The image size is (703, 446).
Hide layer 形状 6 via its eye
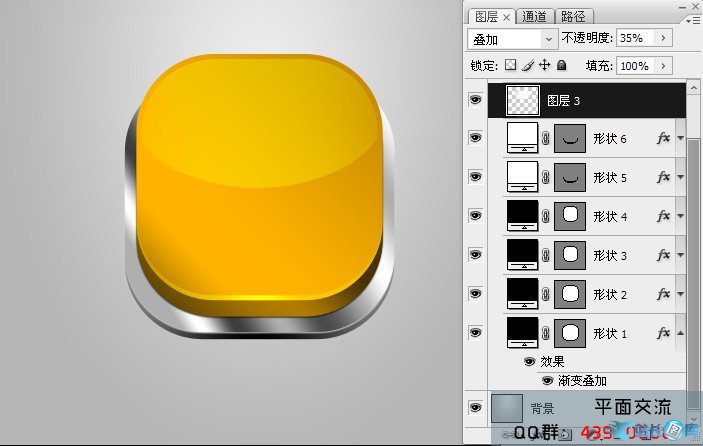coord(475,137)
